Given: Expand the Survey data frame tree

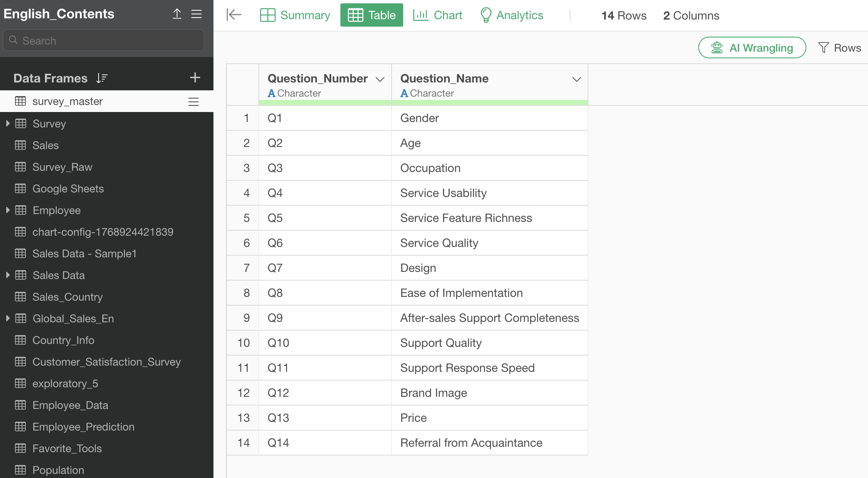Looking at the screenshot, I should click(x=8, y=124).
